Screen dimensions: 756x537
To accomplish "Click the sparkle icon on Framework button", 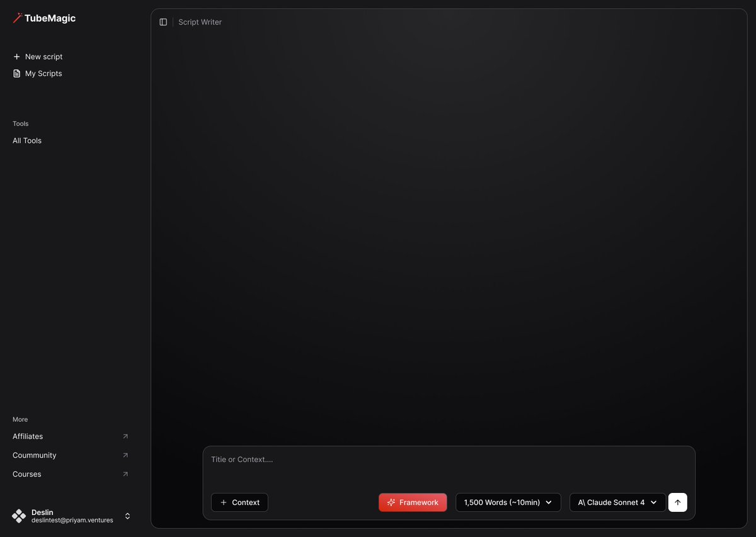I will click(391, 502).
